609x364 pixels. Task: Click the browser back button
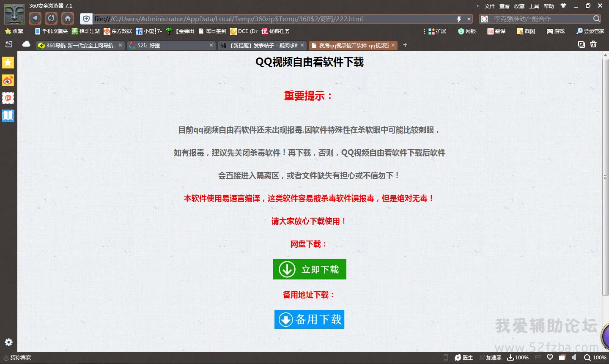click(x=35, y=18)
